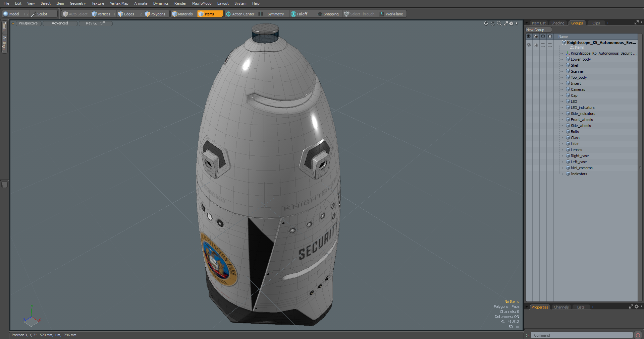Collapse the Knightscope group tree
Image resolution: width=644 pixels, height=339 pixels.
559,45
